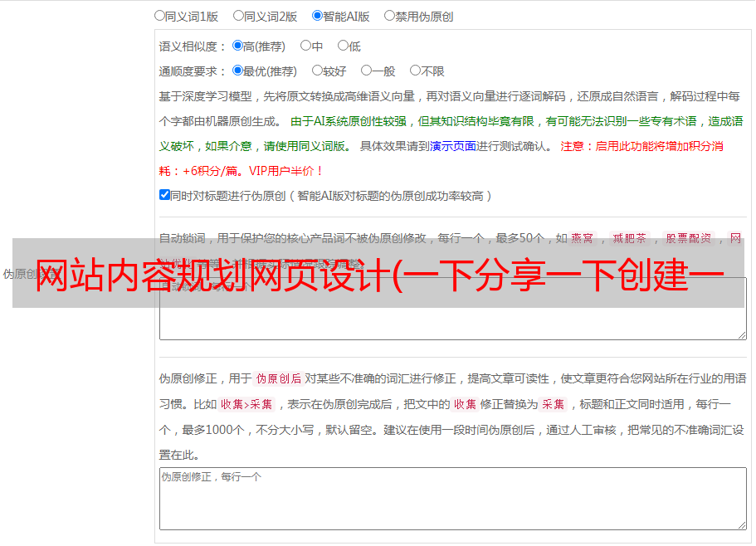Image resolution: width=756 pixels, height=546 pixels.
Task: Set 通顺度要求 to 不限
Action: click(x=415, y=71)
